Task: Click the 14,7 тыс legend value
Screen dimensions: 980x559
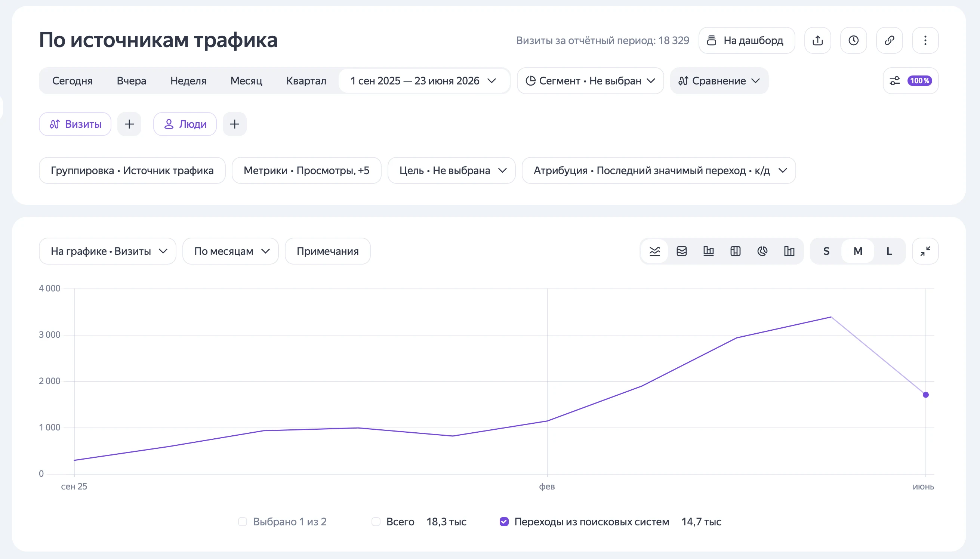Action: pos(701,522)
